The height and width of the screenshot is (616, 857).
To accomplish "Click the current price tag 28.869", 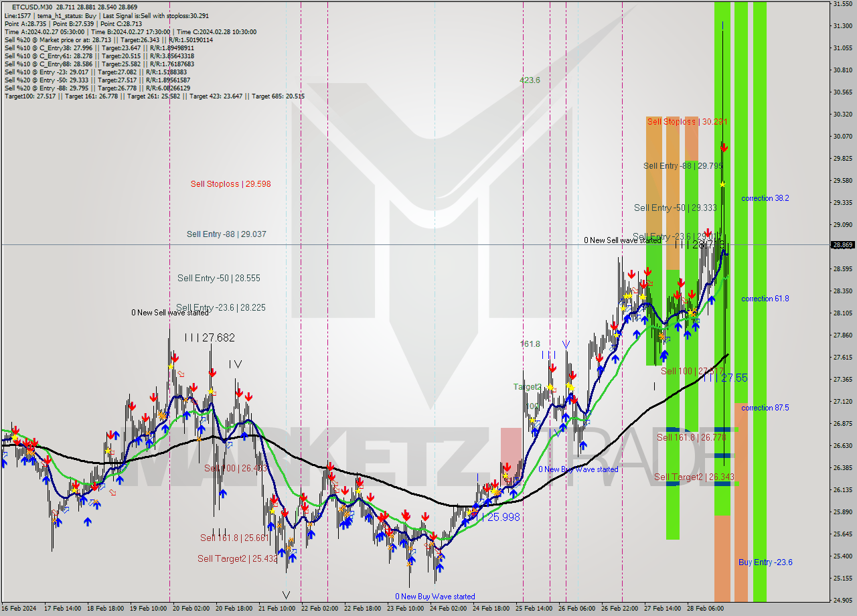I will 843,245.
